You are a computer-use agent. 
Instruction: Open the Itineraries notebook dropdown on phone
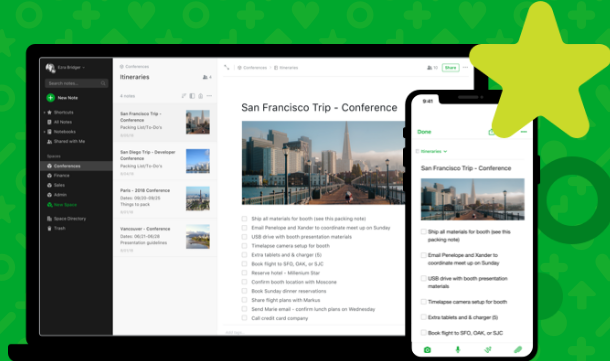click(434, 151)
